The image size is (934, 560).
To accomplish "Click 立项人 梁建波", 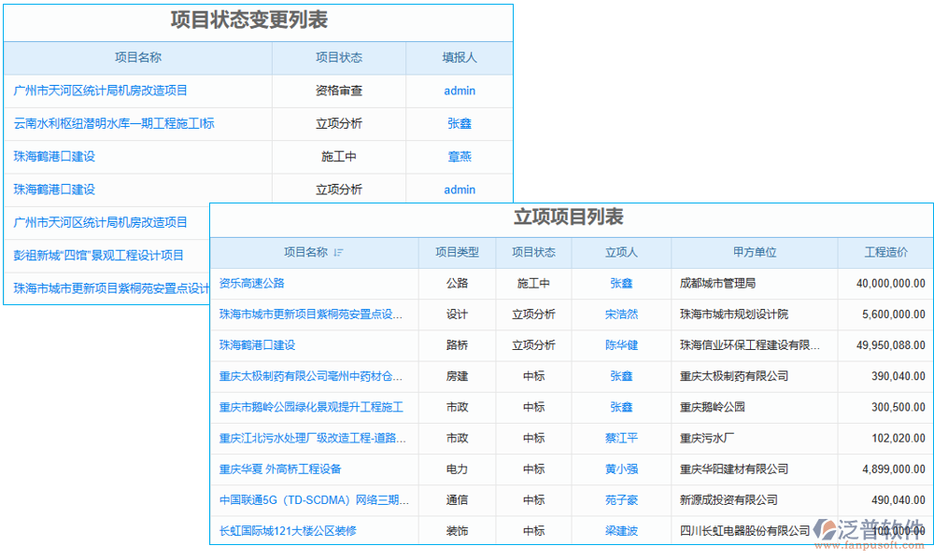I will [x=621, y=531].
